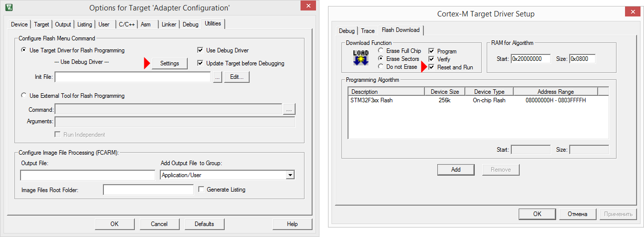The width and height of the screenshot is (644, 237).
Task: Click OK in Options for Target dialog
Action: pos(114,224)
